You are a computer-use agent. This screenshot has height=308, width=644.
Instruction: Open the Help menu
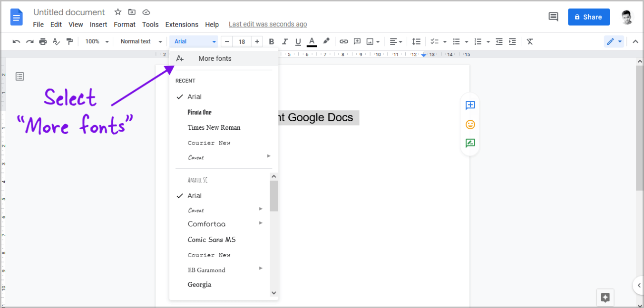212,25
